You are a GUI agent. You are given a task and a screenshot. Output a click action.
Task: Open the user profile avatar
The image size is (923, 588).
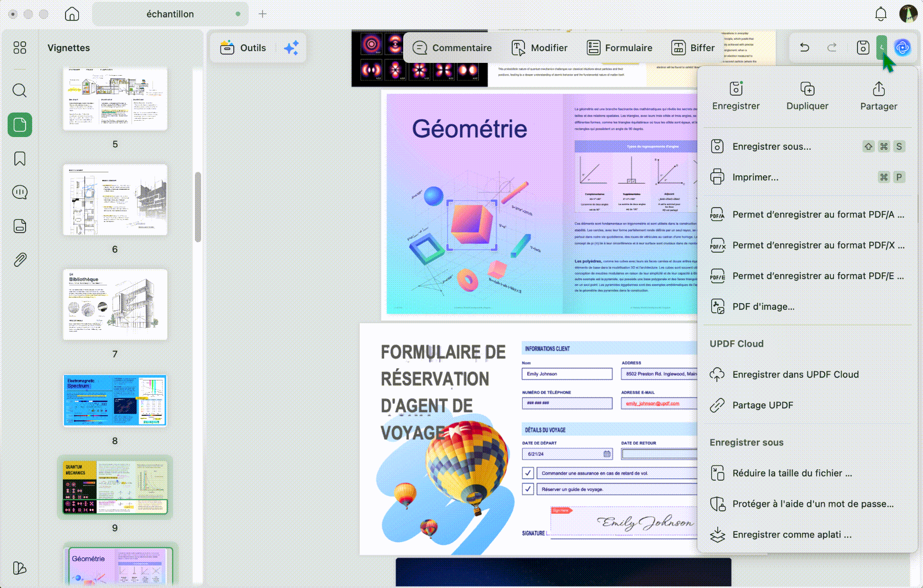click(908, 14)
